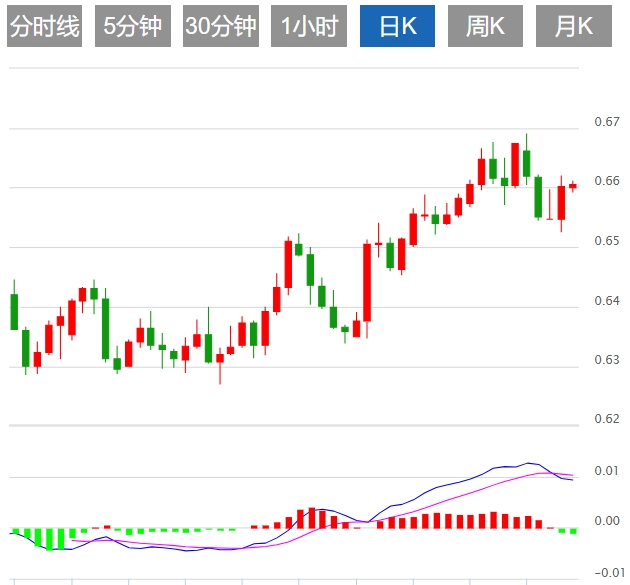
Task: Switch to the 分时线 chart tab
Action: pos(45,26)
